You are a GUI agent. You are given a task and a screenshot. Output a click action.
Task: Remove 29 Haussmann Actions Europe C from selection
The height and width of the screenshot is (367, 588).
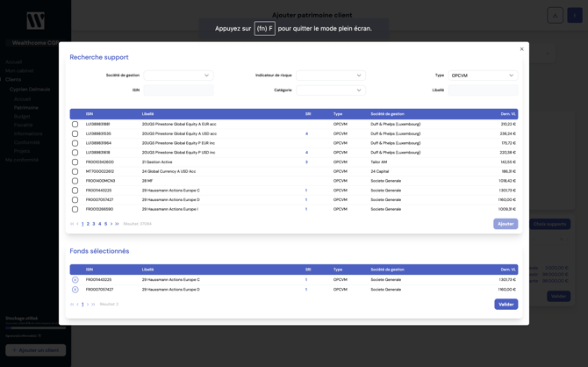[75, 280]
